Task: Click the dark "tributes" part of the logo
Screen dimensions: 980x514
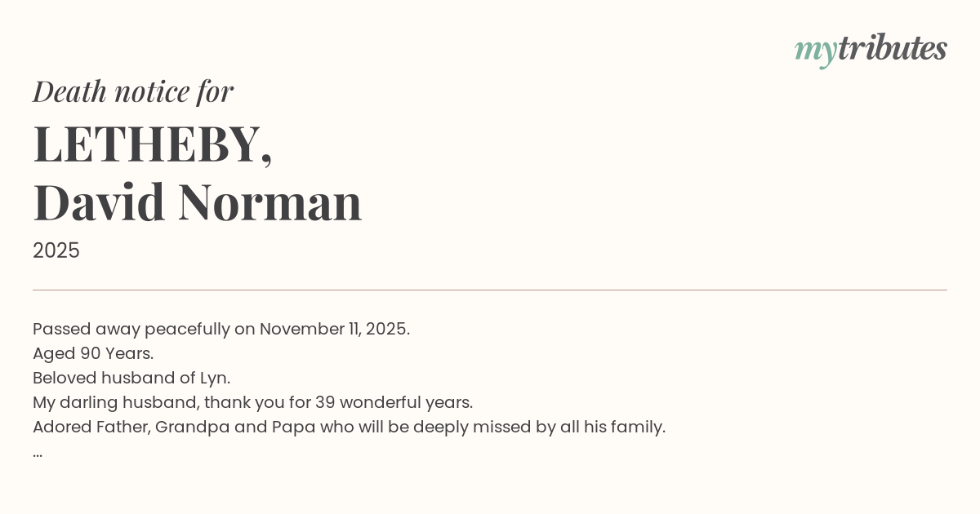Action: click(892, 49)
